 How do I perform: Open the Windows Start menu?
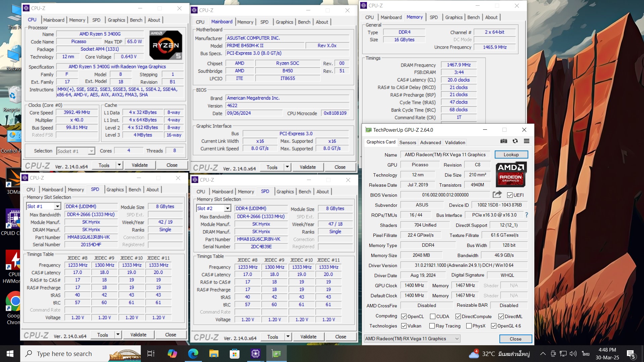[10, 354]
